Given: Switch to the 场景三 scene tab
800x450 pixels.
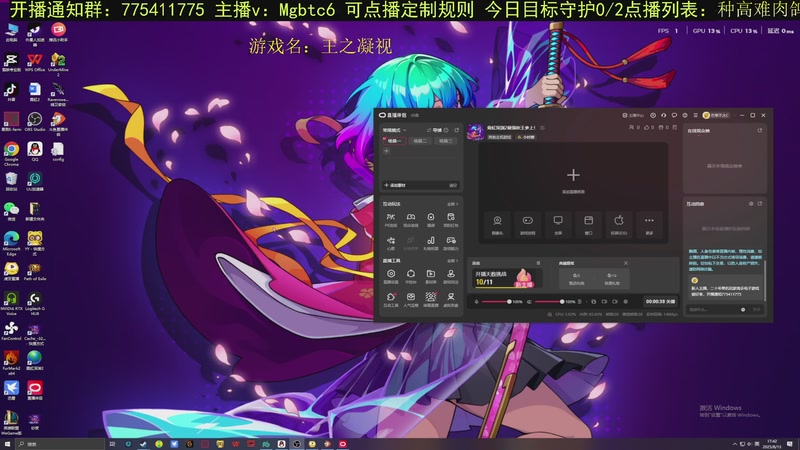Looking at the screenshot, I should (446, 141).
